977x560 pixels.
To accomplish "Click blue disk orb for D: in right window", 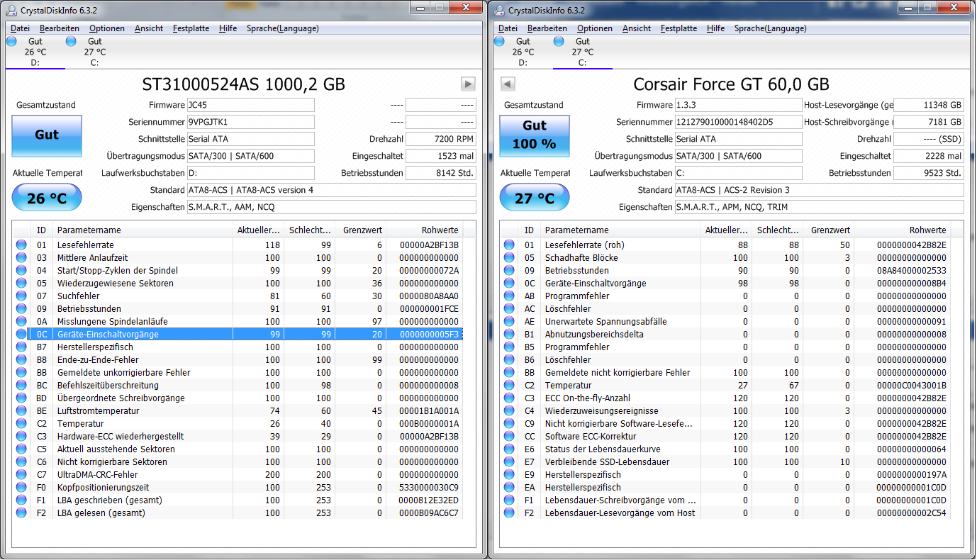I will click(x=499, y=41).
